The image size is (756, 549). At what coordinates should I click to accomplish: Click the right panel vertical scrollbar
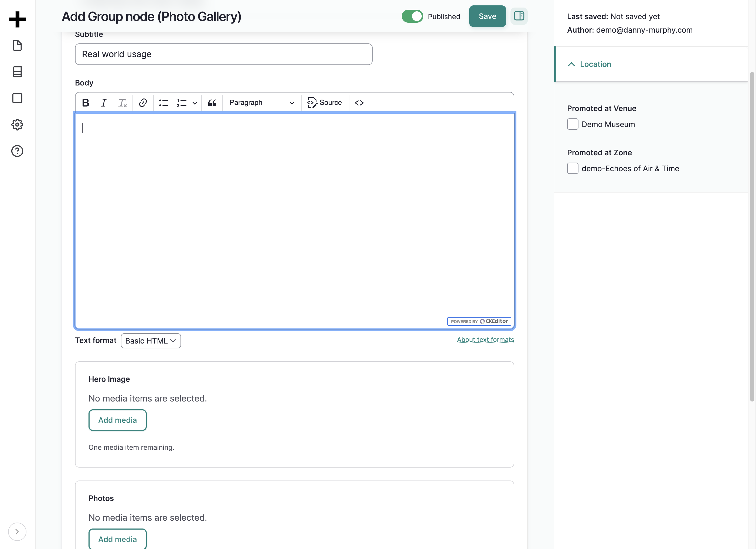(x=752, y=236)
